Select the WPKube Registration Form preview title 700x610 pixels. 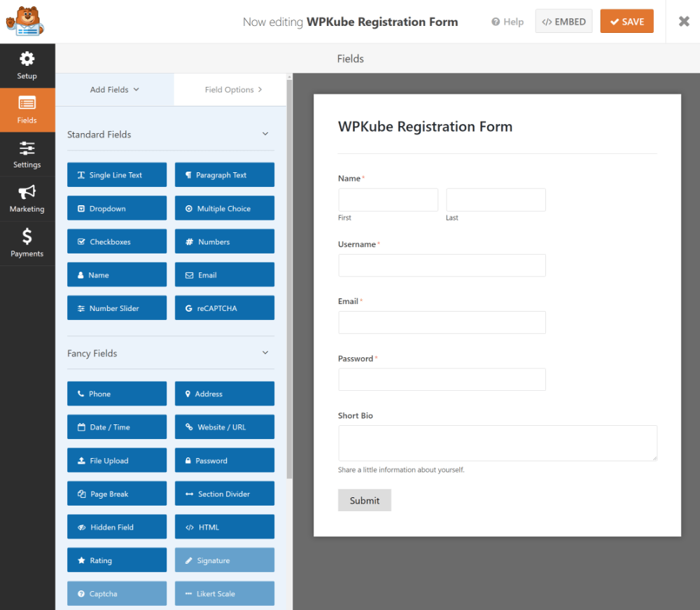point(425,127)
